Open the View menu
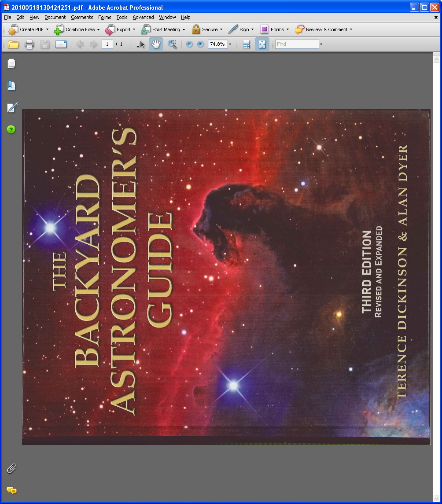This screenshot has width=442, height=504. point(34,17)
